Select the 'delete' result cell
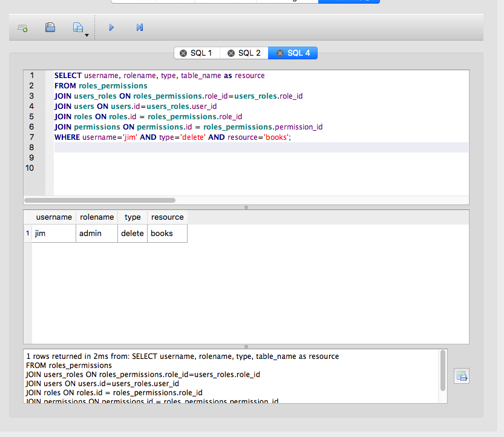Screen dimensions: 504x437 pos(133,234)
